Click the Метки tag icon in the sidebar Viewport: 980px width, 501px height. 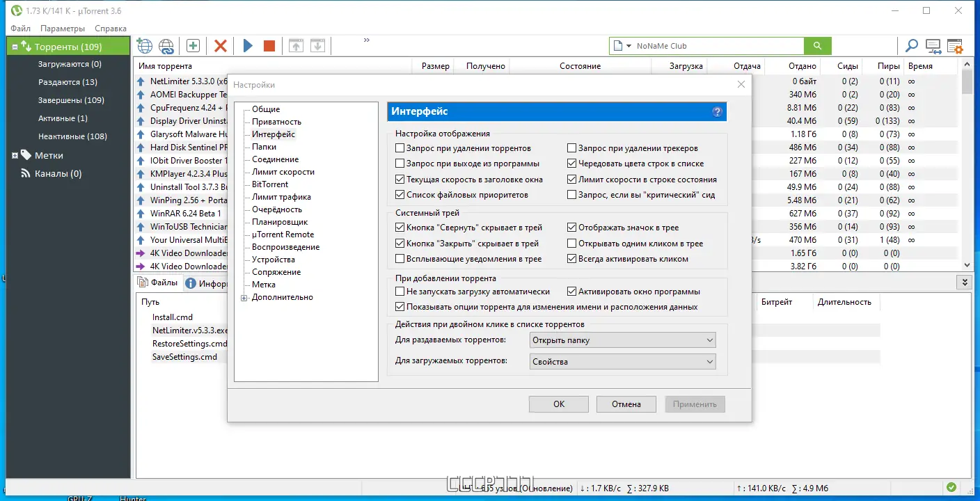click(26, 155)
